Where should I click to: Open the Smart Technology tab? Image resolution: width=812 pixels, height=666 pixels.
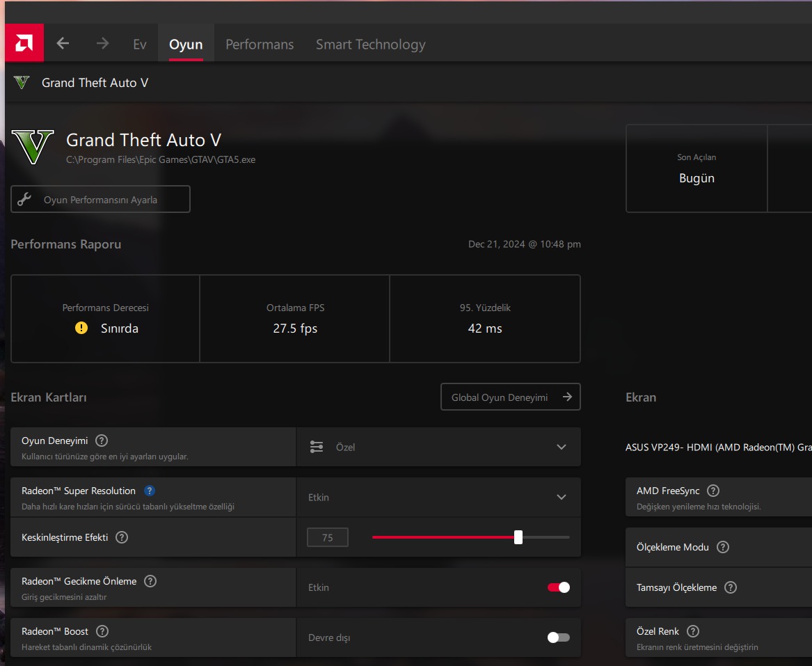coord(371,45)
